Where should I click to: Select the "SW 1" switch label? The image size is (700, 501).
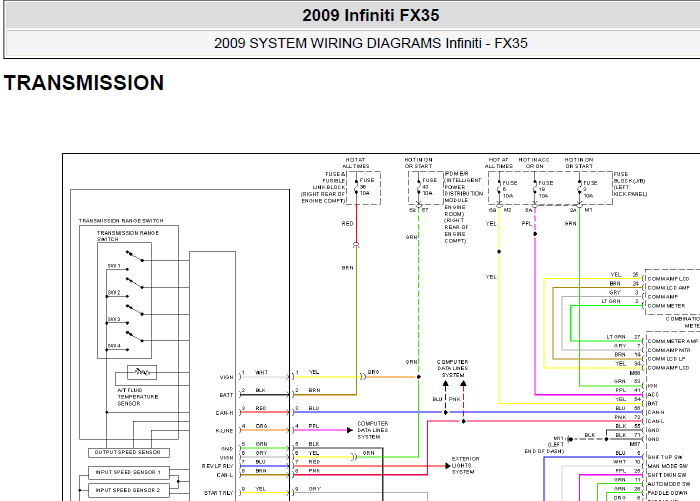(114, 266)
